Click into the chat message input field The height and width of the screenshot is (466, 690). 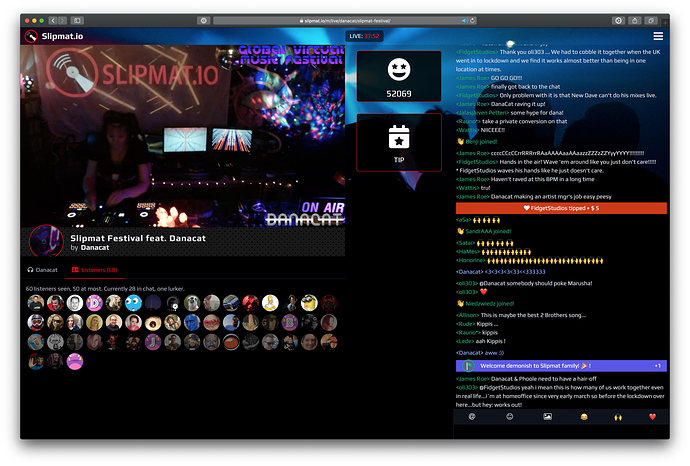point(561,431)
